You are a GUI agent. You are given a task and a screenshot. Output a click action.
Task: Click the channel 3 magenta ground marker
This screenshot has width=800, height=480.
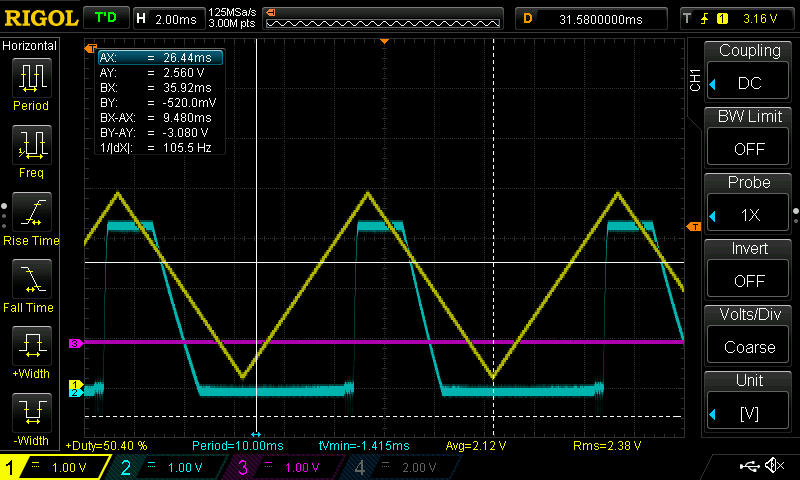[x=75, y=343]
